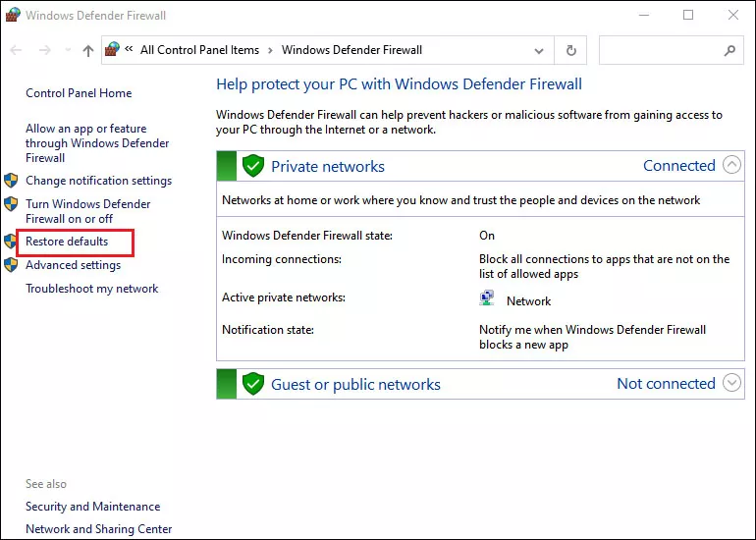Image resolution: width=756 pixels, height=540 pixels.
Task: Click the Forward navigation arrow
Action: coord(45,50)
